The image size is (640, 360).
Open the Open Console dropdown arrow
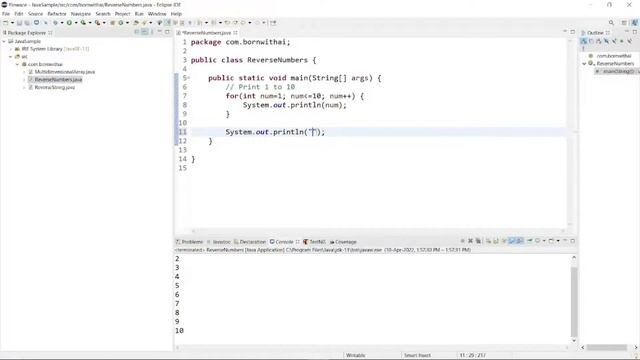[558, 241]
